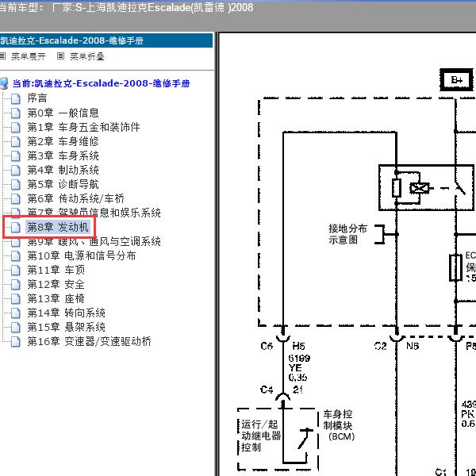Click the B+ box in wiring diagram
Viewport: 476px width, 476px height.
pos(457,80)
